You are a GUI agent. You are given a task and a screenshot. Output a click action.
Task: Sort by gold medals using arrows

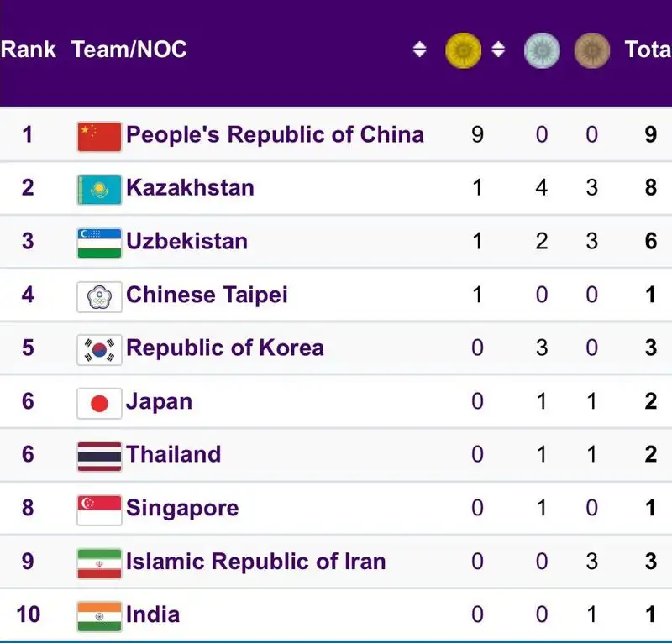tap(498, 50)
